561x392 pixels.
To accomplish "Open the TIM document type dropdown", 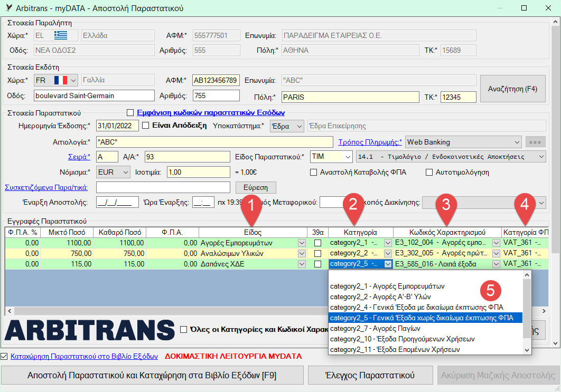I will (x=348, y=157).
